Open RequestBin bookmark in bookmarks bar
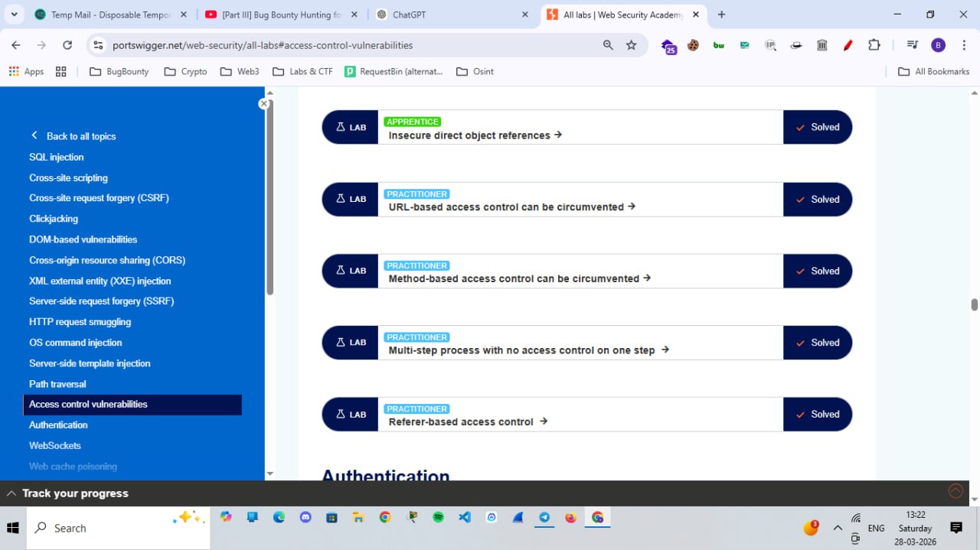Image resolution: width=980 pixels, height=550 pixels. (x=394, y=71)
